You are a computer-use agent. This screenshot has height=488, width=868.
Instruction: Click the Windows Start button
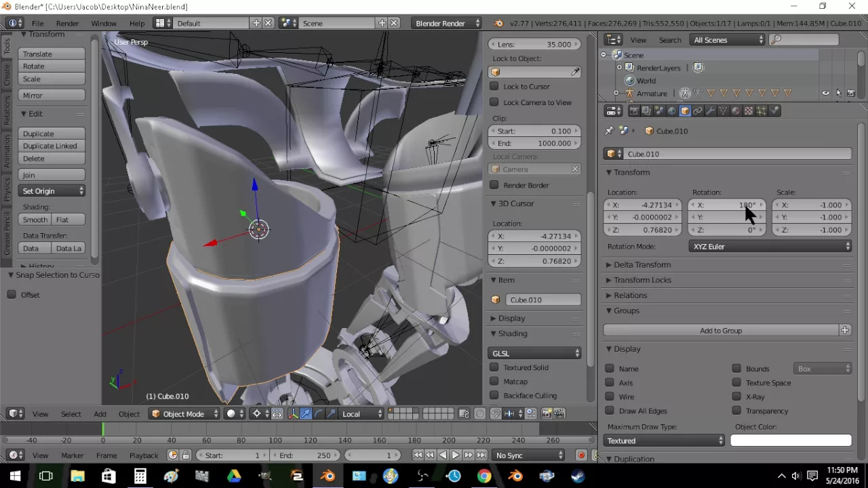(15, 476)
